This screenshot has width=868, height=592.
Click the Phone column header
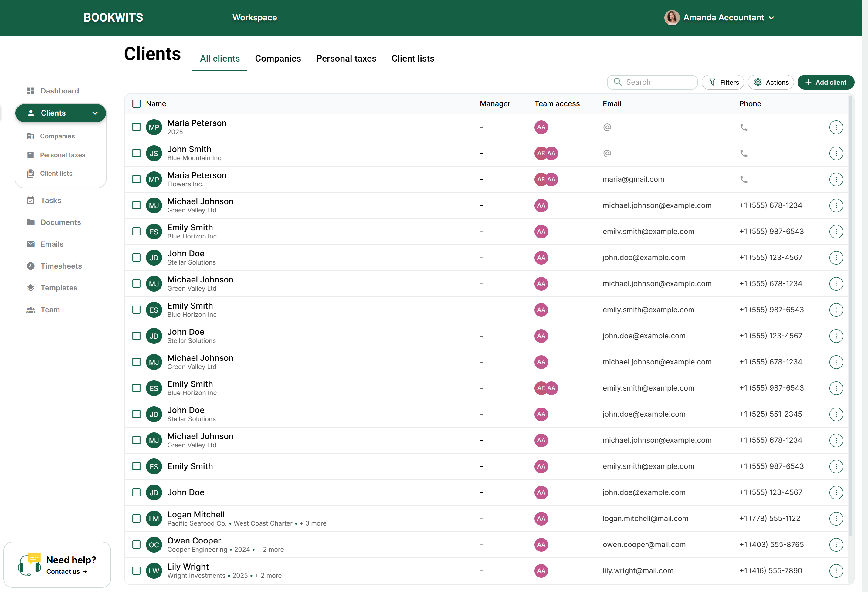[x=750, y=103]
